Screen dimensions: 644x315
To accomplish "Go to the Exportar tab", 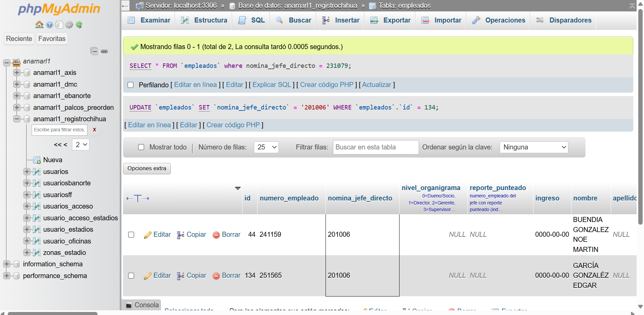I will point(390,20).
